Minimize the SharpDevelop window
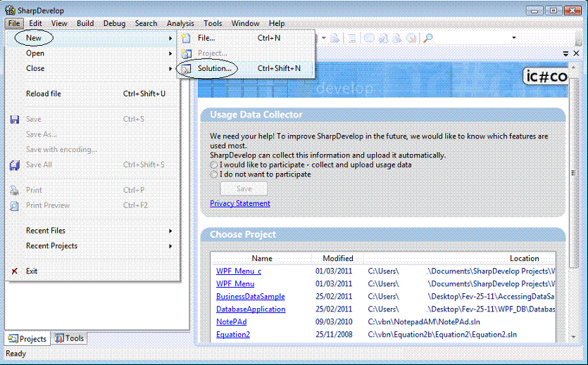 pos(534,11)
